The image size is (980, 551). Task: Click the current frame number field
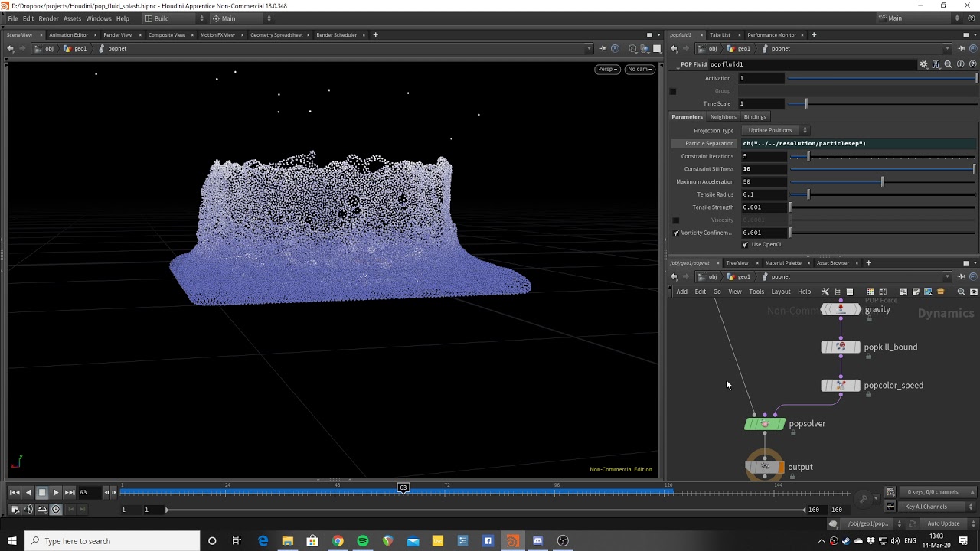click(90, 492)
